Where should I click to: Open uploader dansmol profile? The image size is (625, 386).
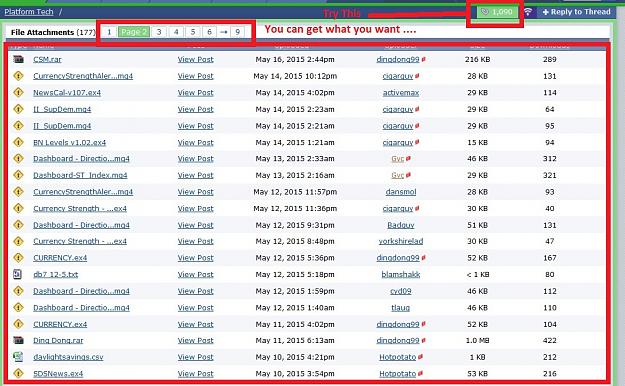click(401, 192)
